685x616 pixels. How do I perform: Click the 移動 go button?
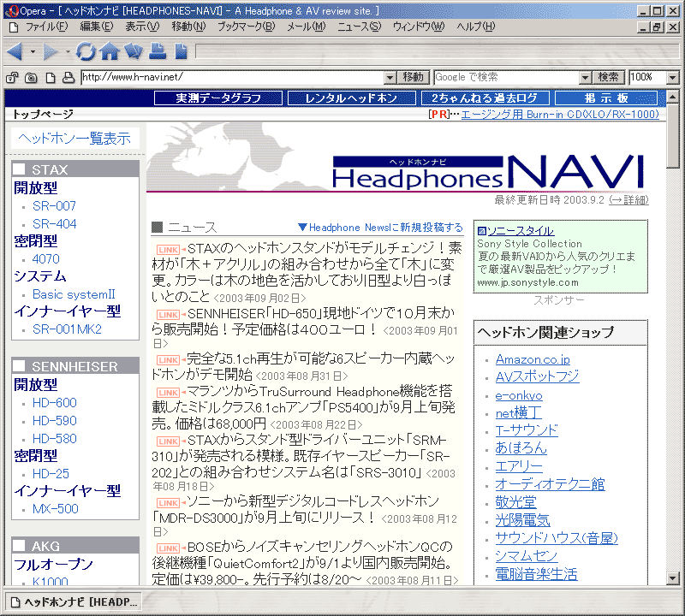pos(414,78)
